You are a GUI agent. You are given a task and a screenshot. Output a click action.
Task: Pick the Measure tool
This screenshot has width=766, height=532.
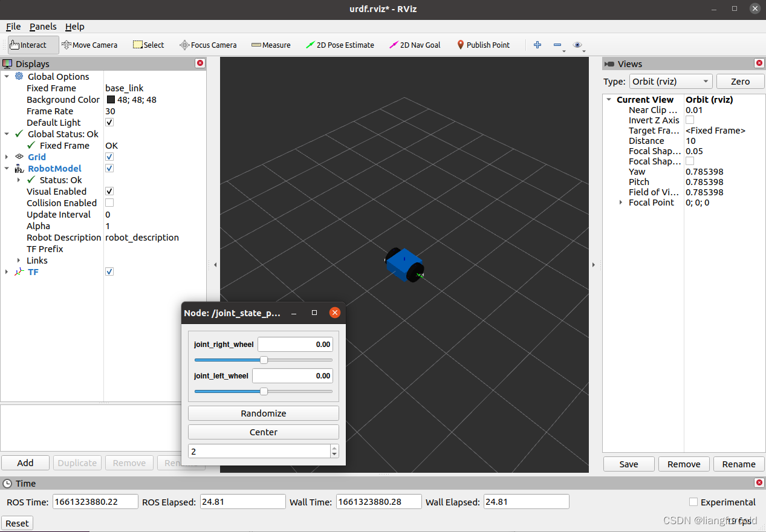tap(271, 45)
